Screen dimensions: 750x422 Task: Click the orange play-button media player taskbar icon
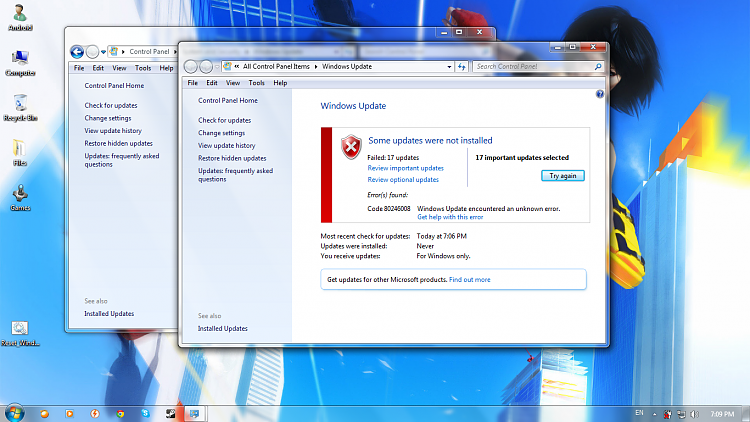click(69, 414)
